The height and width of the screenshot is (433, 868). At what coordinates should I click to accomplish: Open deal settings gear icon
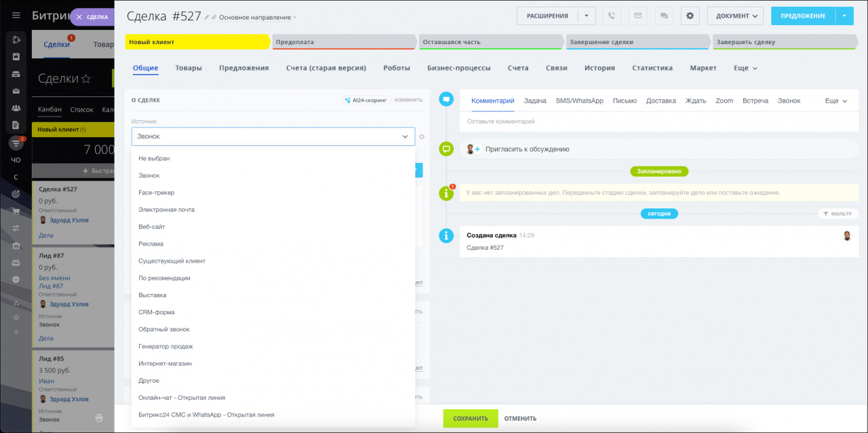pyautogui.click(x=690, y=16)
